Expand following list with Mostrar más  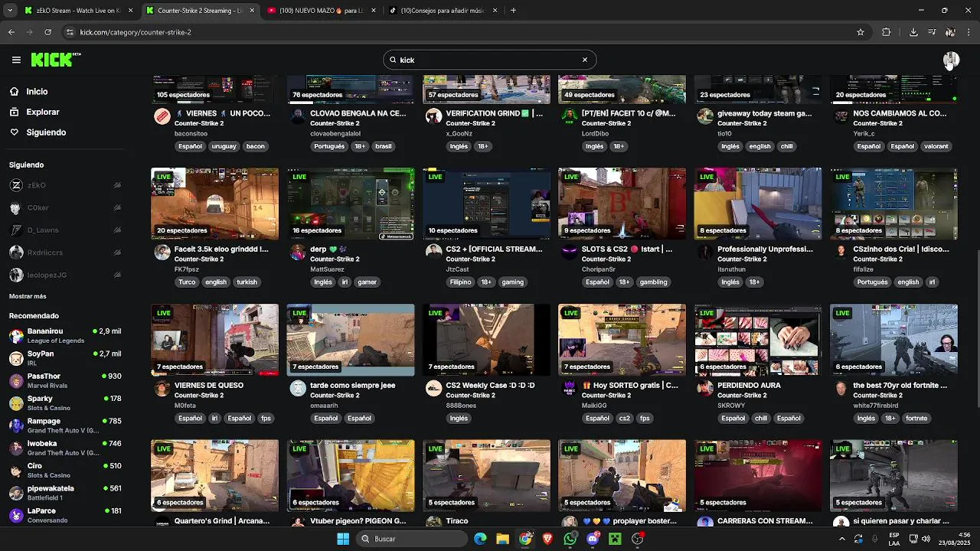point(28,296)
